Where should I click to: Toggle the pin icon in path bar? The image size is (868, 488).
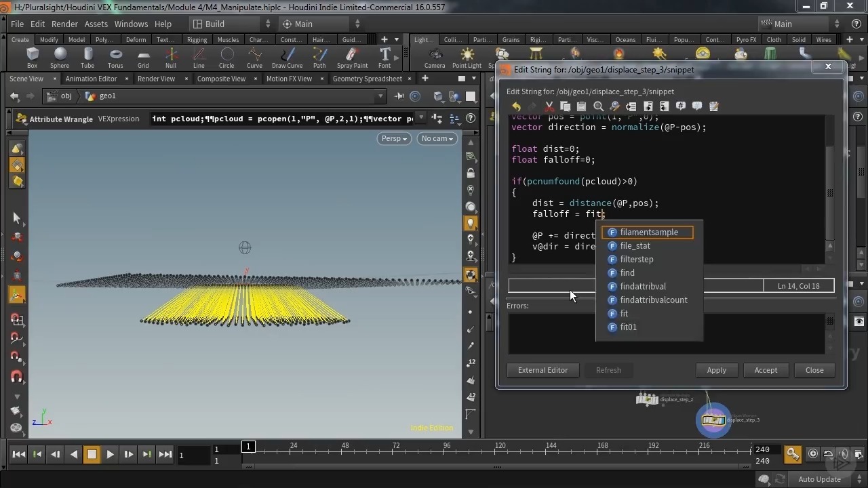tap(399, 96)
